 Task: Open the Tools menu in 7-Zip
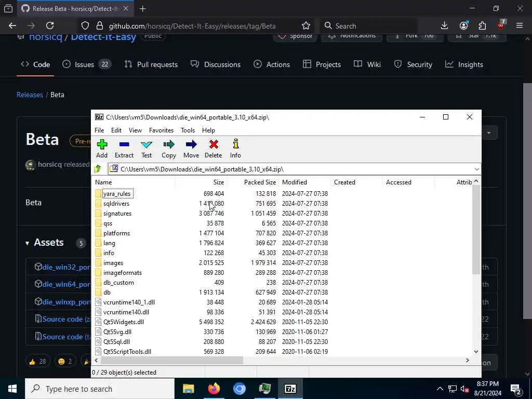click(188, 130)
